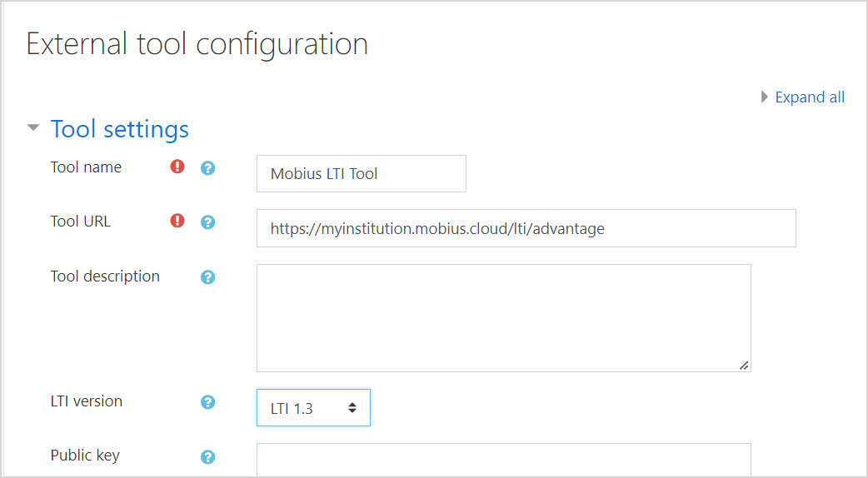Click the Tool name label
Screen dimensions: 868x478
pyautogui.click(x=86, y=167)
